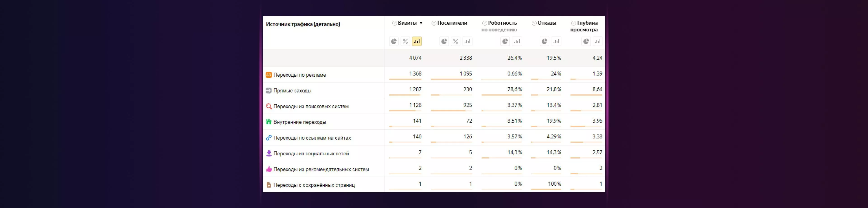
Task: Click chain icon for Переходы по ссылкам на сайтах
Action: 269,138
